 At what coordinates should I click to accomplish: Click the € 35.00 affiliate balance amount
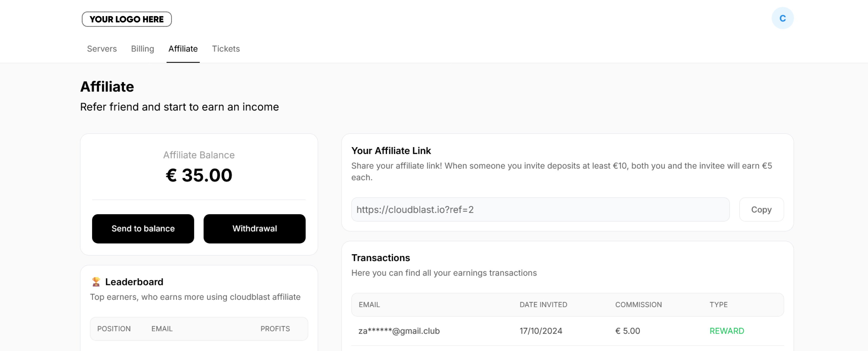(199, 175)
